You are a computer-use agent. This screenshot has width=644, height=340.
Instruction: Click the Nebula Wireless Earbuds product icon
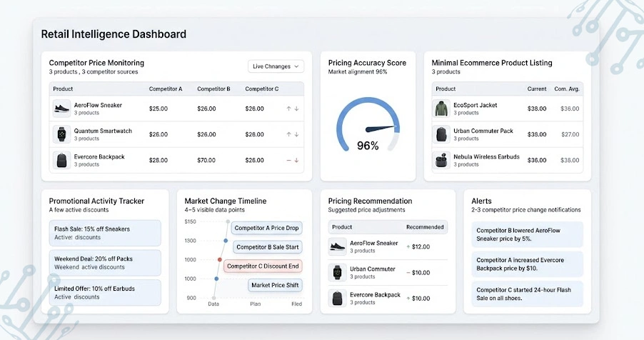(441, 160)
